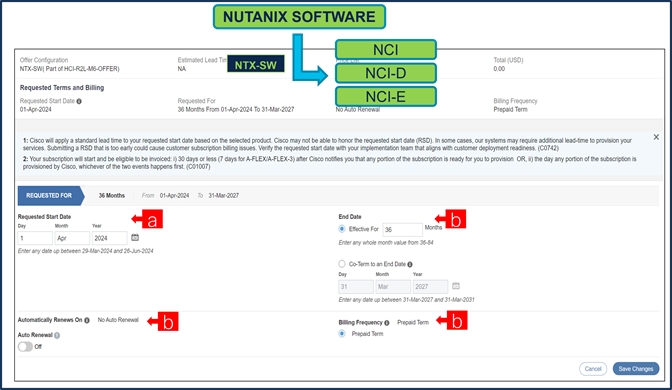Select Co-Term to an End Date radio
672x390 pixels.
pyautogui.click(x=342, y=264)
